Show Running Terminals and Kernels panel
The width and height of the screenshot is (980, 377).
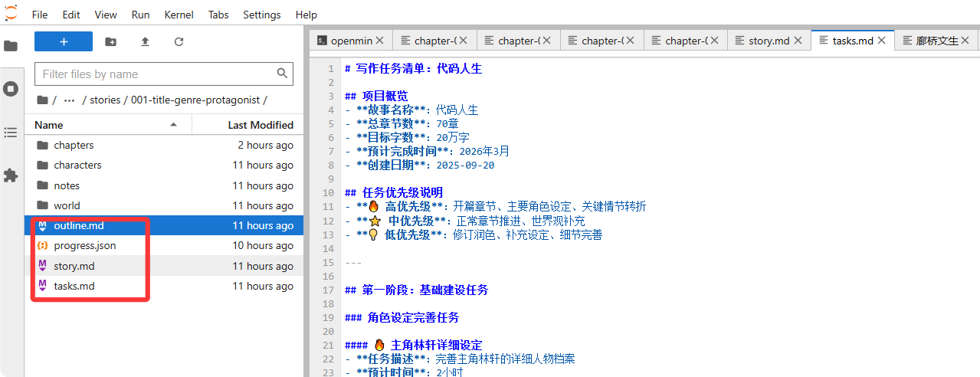[11, 89]
